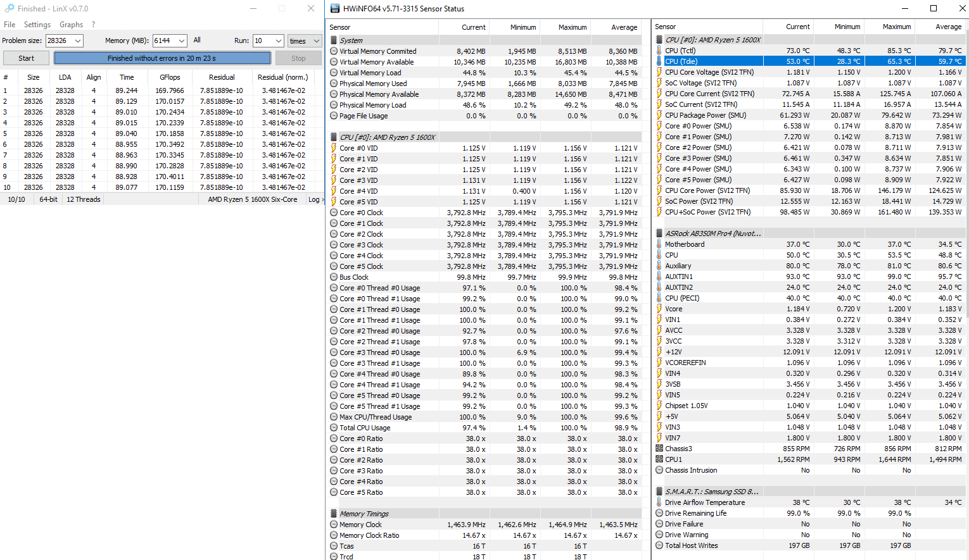Image resolution: width=969 pixels, height=560 pixels.
Task: Click the LinX title bar app icon
Action: pos(9,9)
